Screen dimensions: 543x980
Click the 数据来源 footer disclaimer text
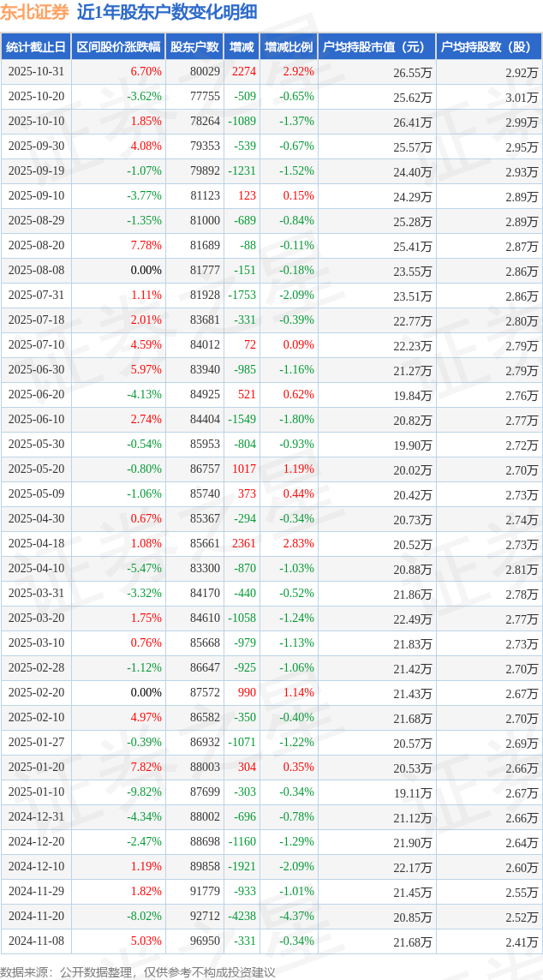click(x=137, y=971)
